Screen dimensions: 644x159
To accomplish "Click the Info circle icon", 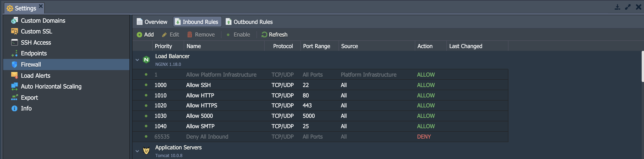I will pyautogui.click(x=14, y=109).
